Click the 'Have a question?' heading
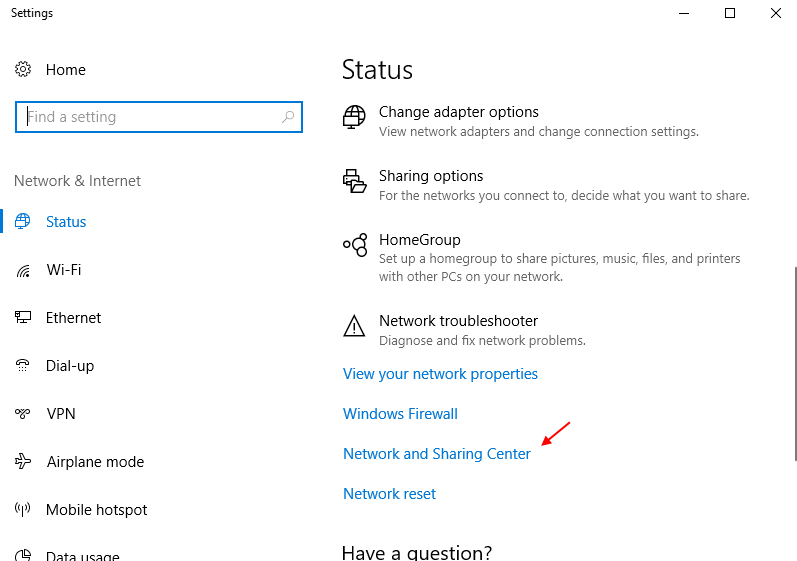Image resolution: width=797 pixels, height=561 pixels. pos(417,552)
